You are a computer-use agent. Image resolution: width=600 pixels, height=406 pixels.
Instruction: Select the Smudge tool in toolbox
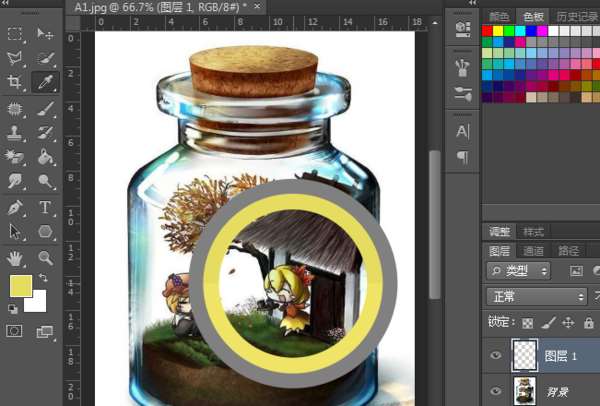15,181
